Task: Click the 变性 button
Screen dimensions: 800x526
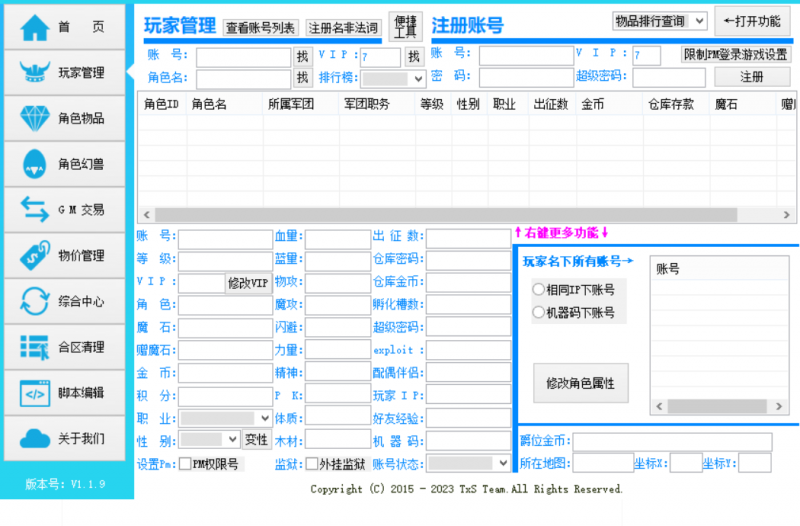Action: 256,439
